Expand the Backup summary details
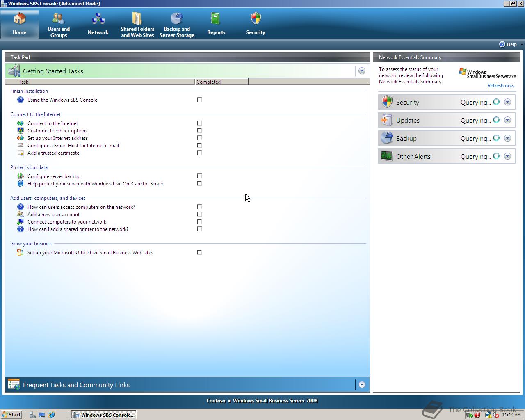The height and width of the screenshot is (420, 525). tap(507, 138)
